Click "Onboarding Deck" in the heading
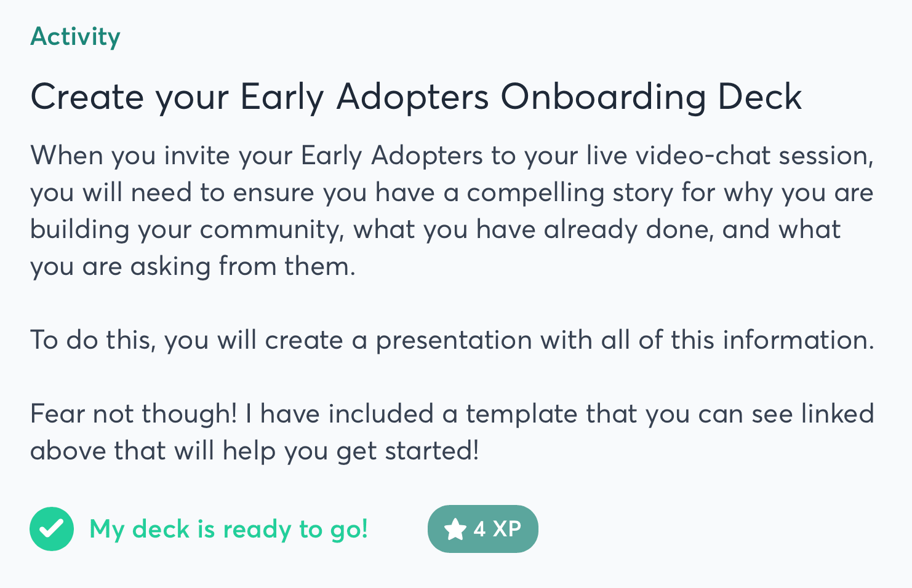 (650, 97)
